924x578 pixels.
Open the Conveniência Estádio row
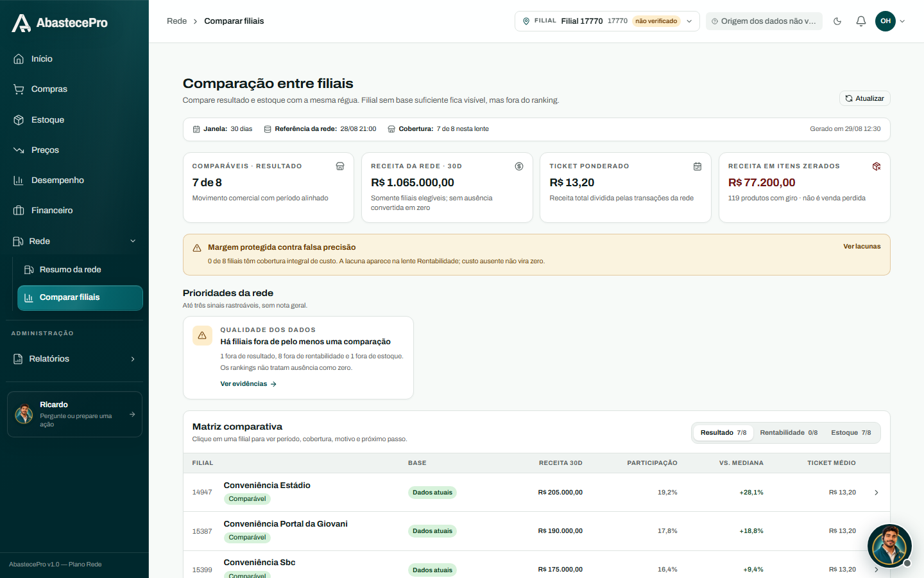coord(536,493)
